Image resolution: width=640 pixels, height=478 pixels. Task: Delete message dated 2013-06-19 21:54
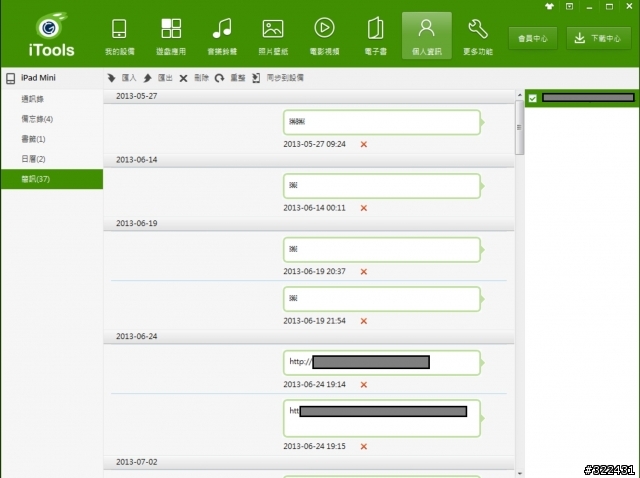click(x=364, y=321)
